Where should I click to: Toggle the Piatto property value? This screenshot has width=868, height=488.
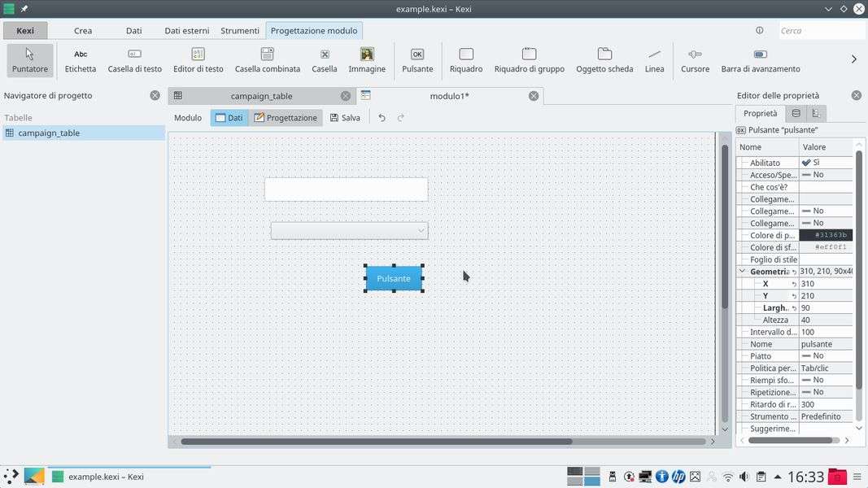813,356
